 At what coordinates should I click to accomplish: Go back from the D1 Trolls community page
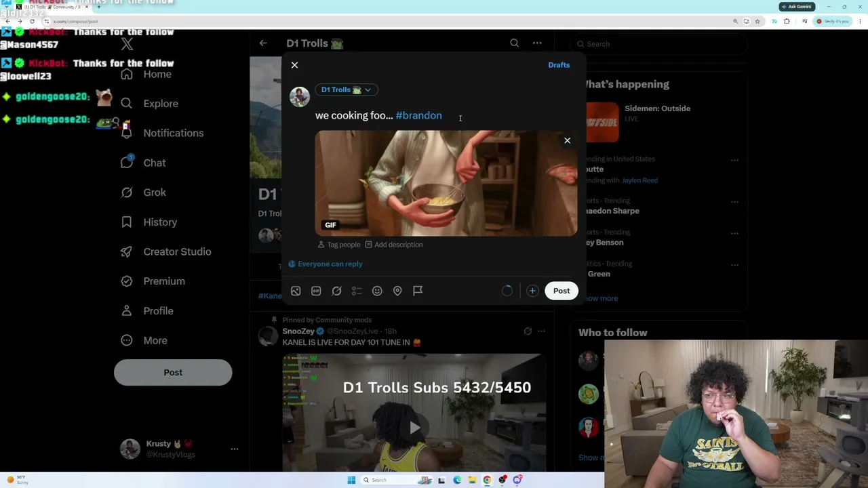[263, 43]
